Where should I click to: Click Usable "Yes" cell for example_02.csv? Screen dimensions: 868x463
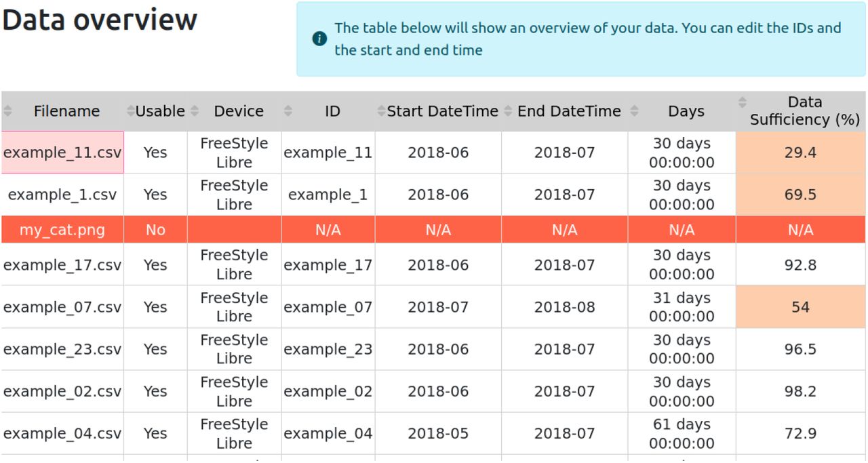point(155,391)
